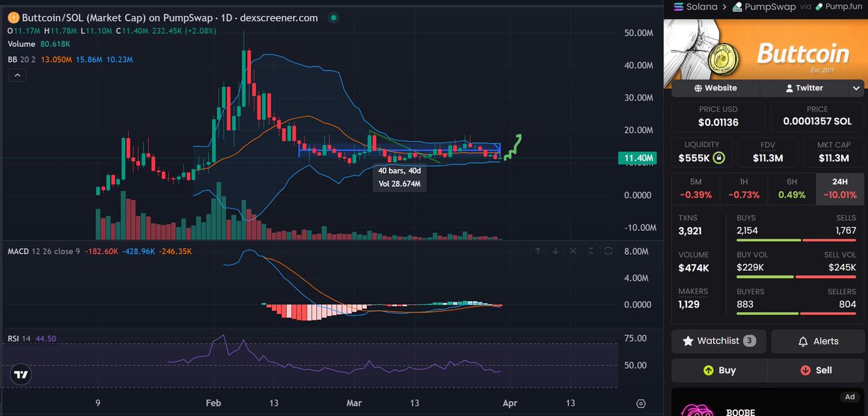The width and height of the screenshot is (868, 416).
Task: Click the buyers versus sellers ratio bar
Action: tap(796, 314)
